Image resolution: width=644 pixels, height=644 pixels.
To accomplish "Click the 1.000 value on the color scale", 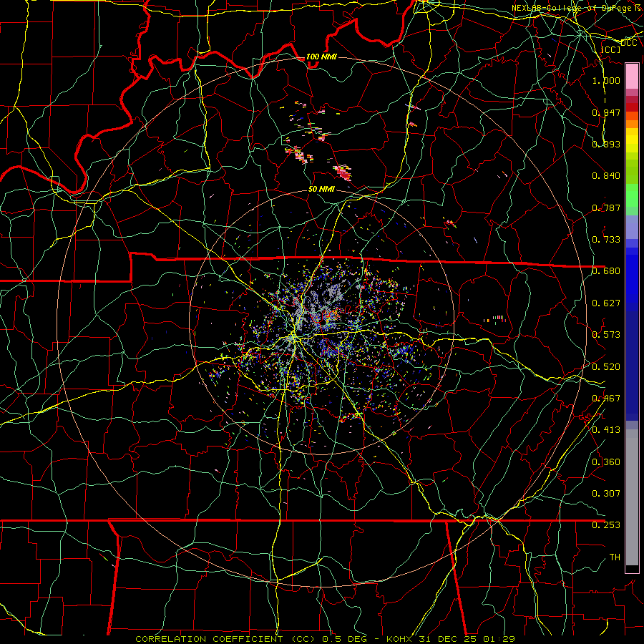I will (x=606, y=80).
